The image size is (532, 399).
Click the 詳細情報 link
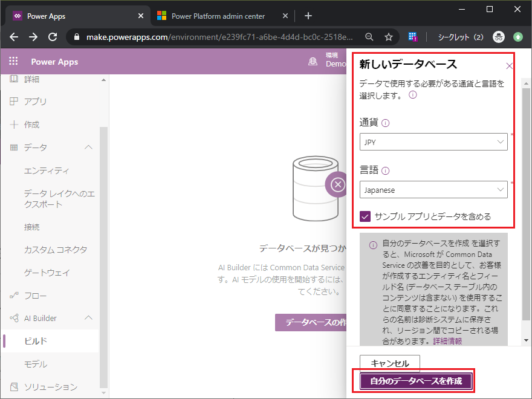[x=447, y=341]
